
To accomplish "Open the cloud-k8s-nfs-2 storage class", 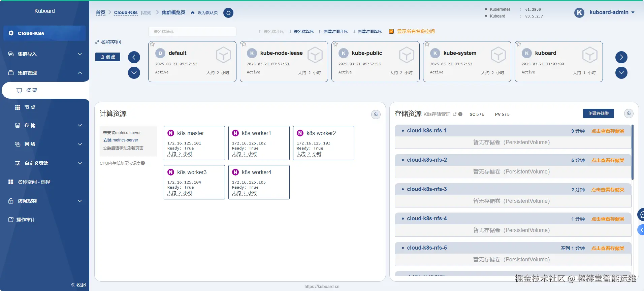I will click(x=427, y=160).
